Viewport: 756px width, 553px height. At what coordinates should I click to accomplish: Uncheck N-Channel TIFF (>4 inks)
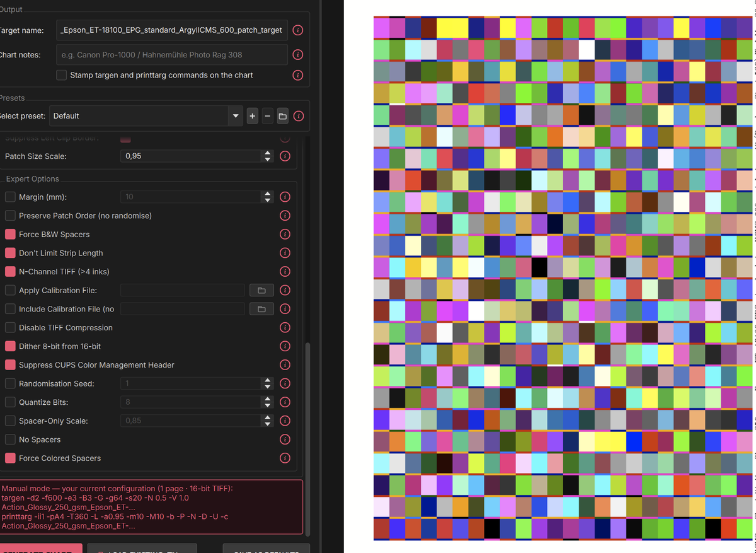pyautogui.click(x=10, y=272)
